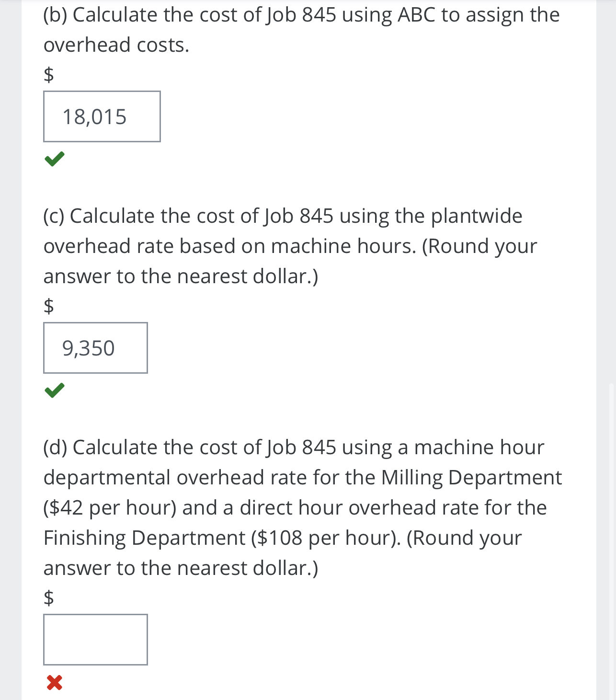Click the incorrect-answer X marker for part (d)
Image resolution: width=616 pixels, height=700 pixels.
(x=54, y=684)
